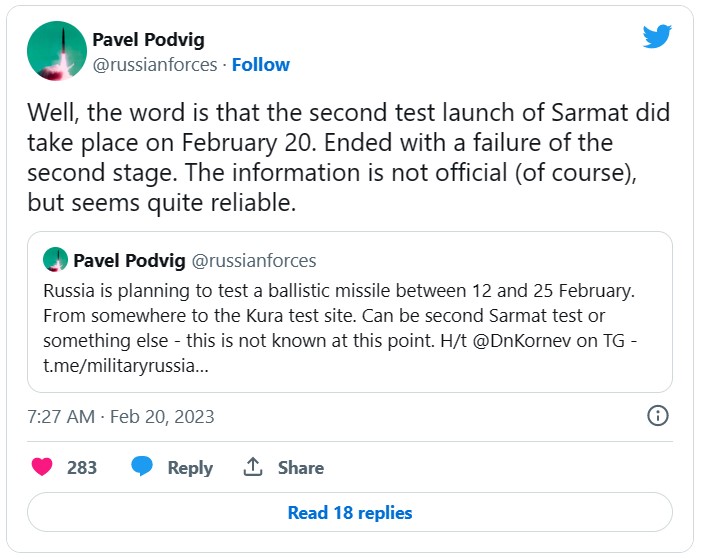Open the 7:27 AM · Feb 20, 2023 timestamp

(121, 416)
